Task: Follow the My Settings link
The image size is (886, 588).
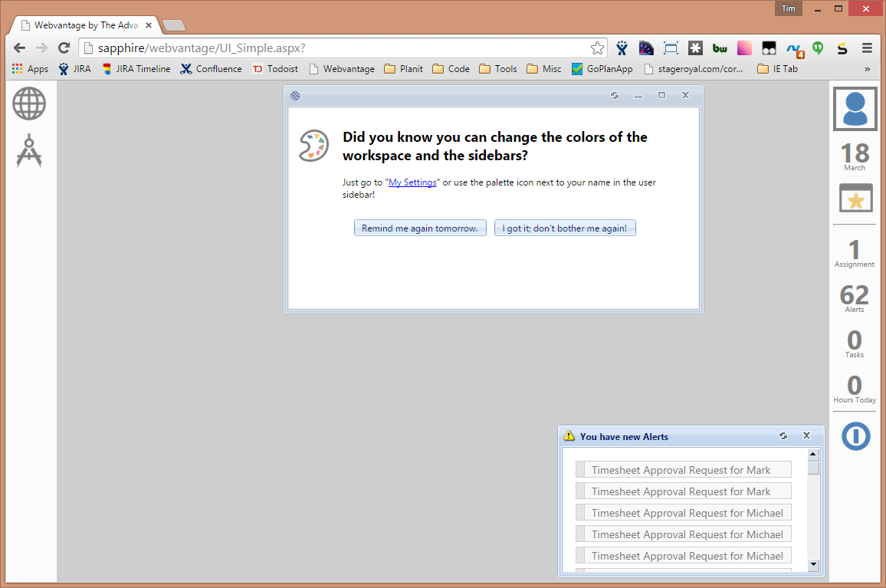Action: pyautogui.click(x=412, y=182)
